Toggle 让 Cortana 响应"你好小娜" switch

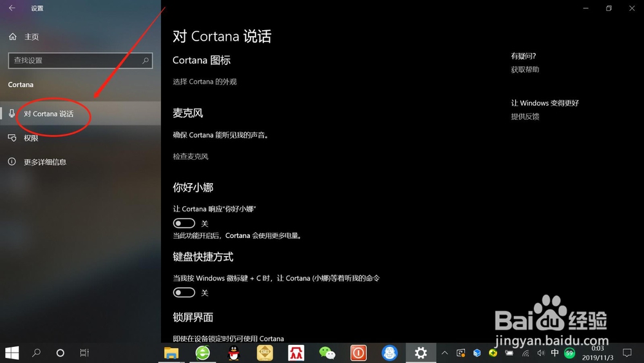[x=184, y=223]
